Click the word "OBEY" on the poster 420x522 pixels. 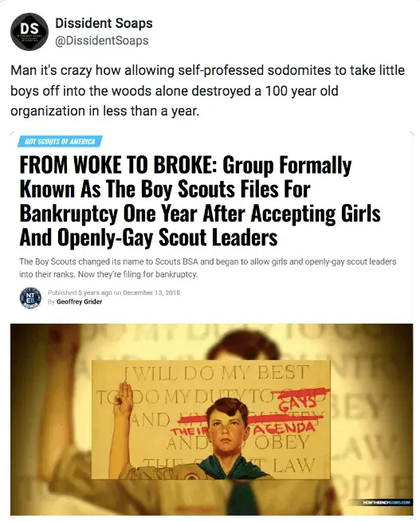282,442
